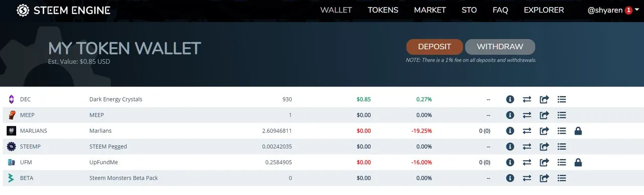Click the MARLIANS symbol text

(34, 131)
